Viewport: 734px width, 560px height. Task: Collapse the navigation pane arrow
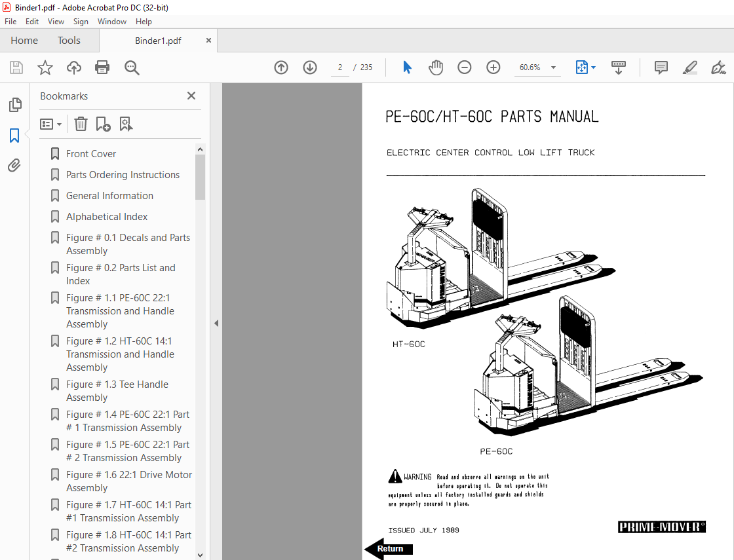point(216,323)
